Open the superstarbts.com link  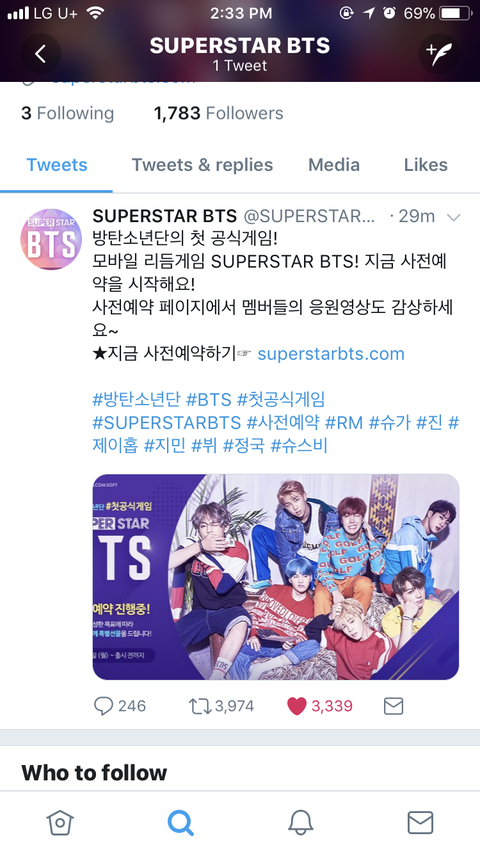point(331,353)
